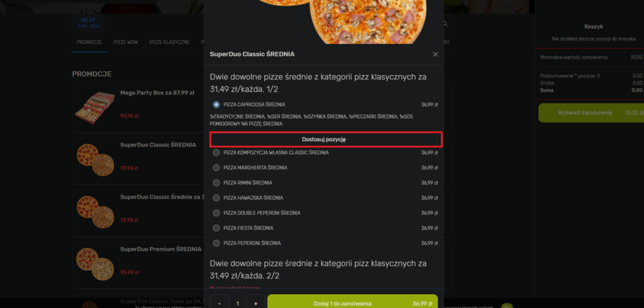Increase quantity with the plus button
Screen dimensions: 644x308
click(255, 304)
